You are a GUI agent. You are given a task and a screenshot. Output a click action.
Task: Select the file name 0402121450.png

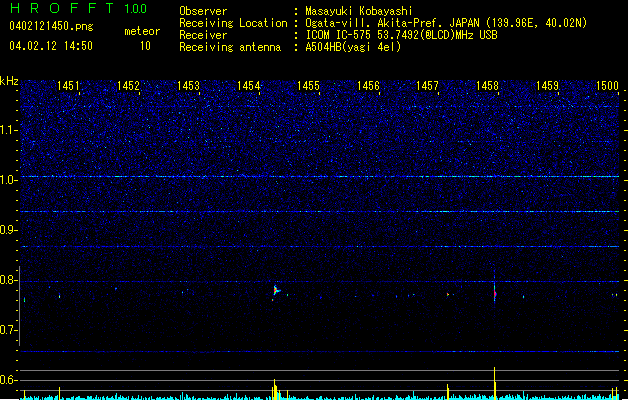51,26
